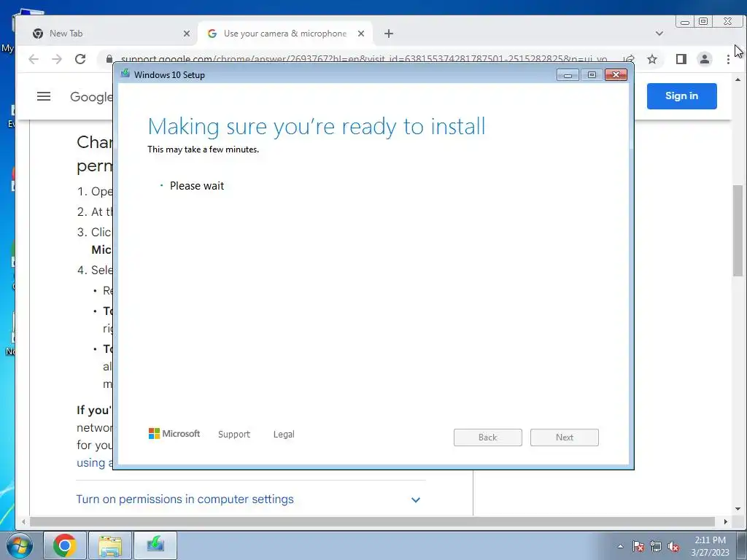
Task: Close the Windows 10 Setup window
Action: tap(616, 75)
